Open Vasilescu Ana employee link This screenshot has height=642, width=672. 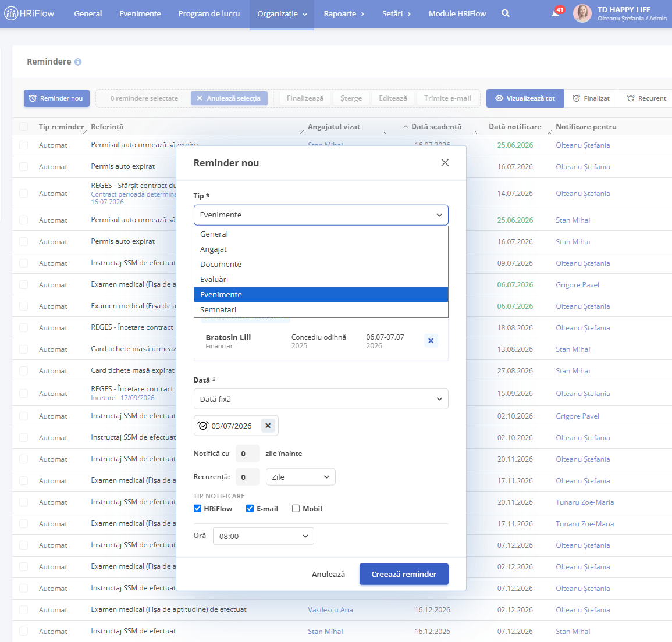(x=330, y=610)
